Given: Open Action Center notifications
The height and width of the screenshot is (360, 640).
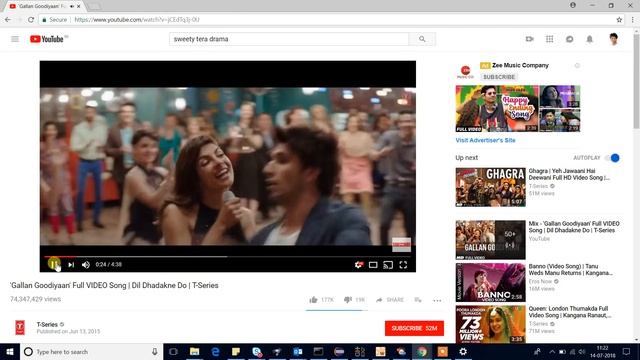Looking at the screenshot, I should (627, 352).
